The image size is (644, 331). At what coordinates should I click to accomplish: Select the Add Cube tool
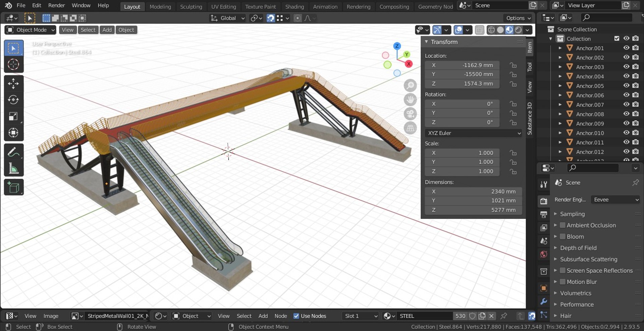(13, 187)
